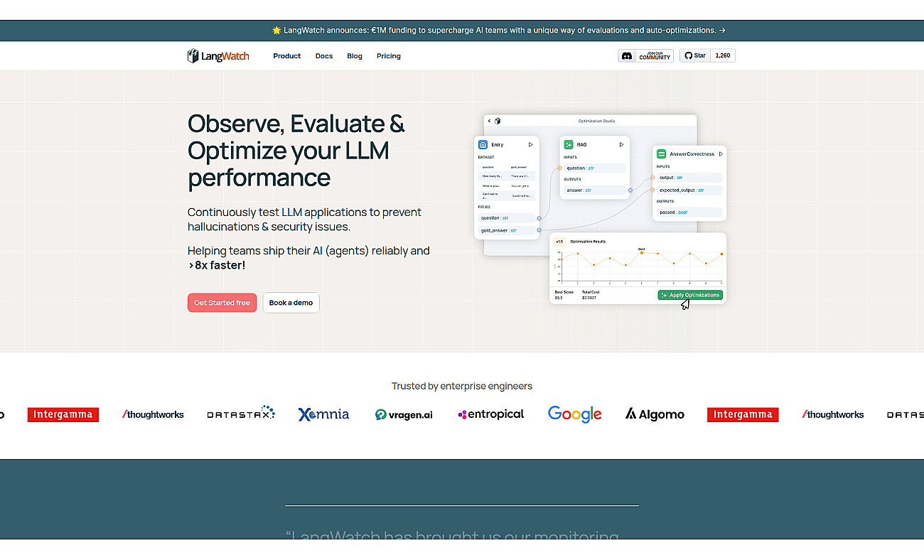Click the Optimization Studio title
The image size is (924, 560).
pyautogui.click(x=596, y=122)
